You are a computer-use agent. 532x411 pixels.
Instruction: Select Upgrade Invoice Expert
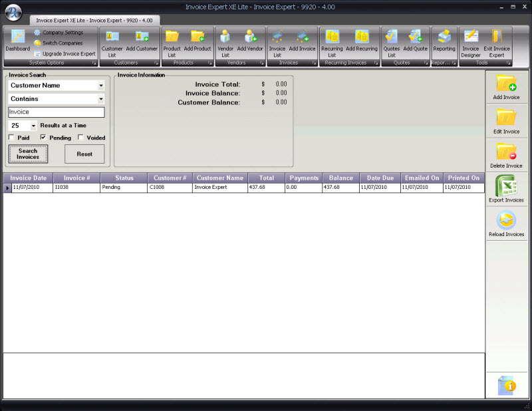(65, 54)
